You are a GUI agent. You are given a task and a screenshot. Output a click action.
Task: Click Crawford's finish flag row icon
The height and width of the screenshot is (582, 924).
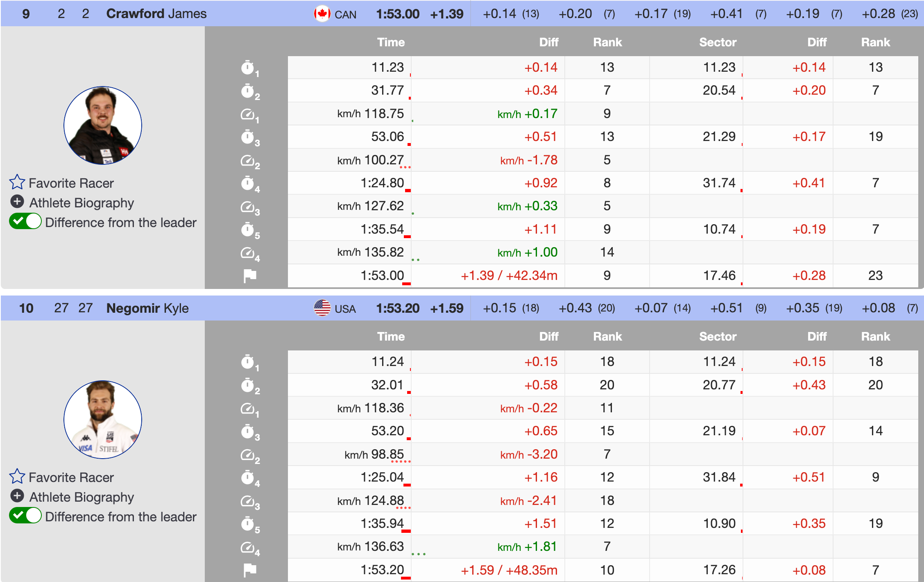pos(249,276)
